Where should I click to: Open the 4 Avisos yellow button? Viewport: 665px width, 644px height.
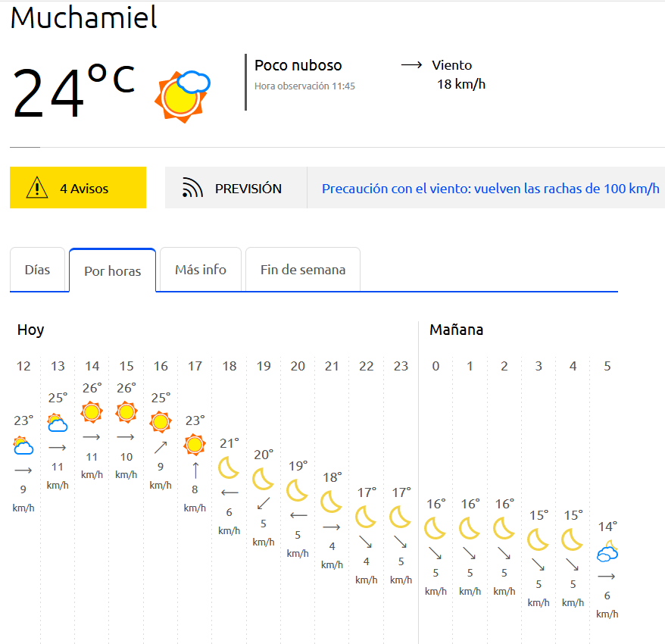click(x=78, y=188)
